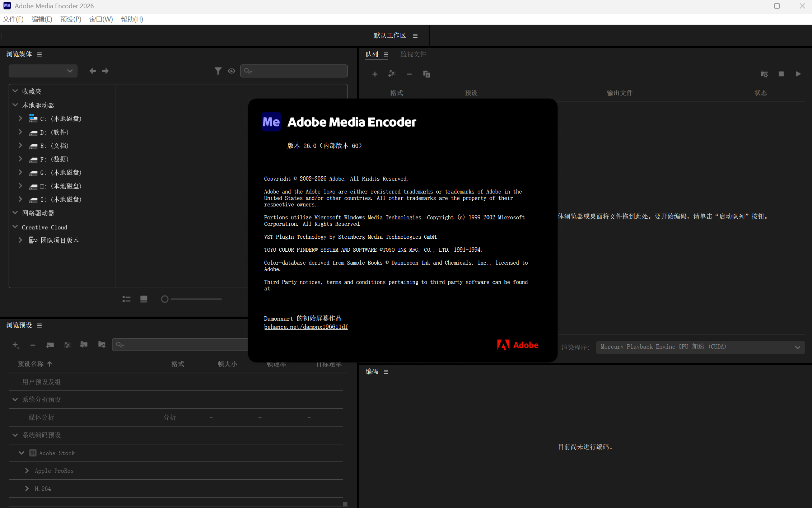
Task: Collapse the 收藏夹 tree node
Action: click(x=15, y=91)
